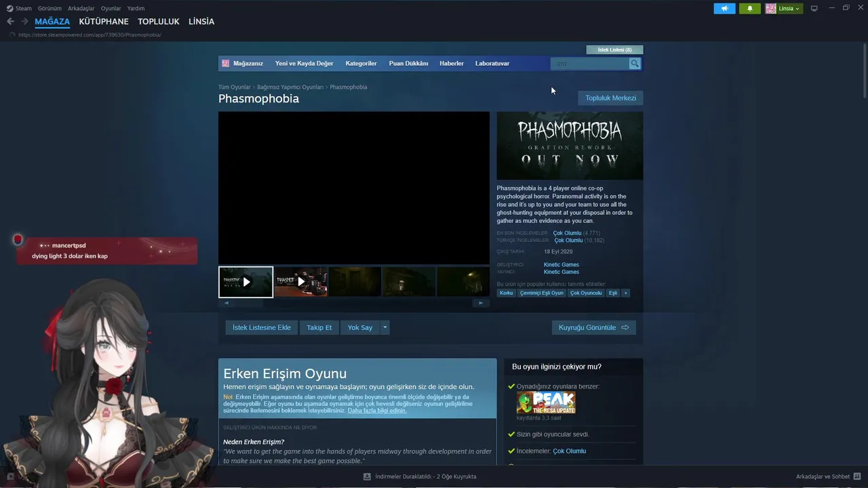Select the Eşli tag
868x488 pixels.
(x=613, y=293)
